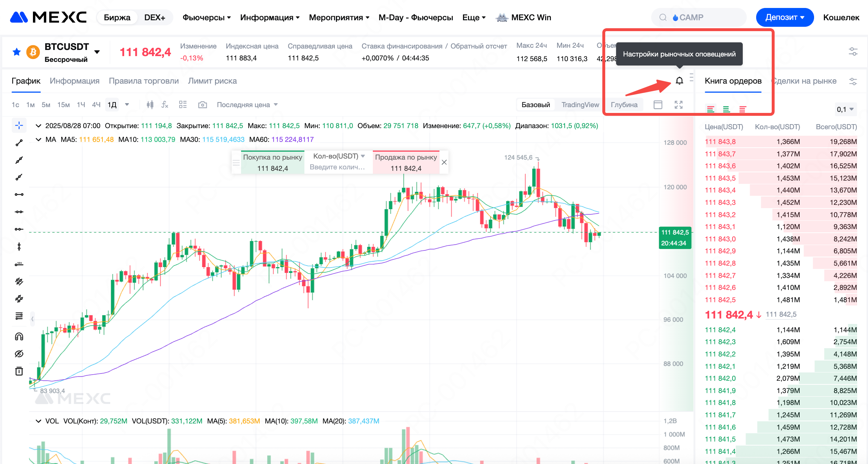Click the quantity input field Введите колич
Viewport: 868px width, 464px height.
(x=337, y=167)
